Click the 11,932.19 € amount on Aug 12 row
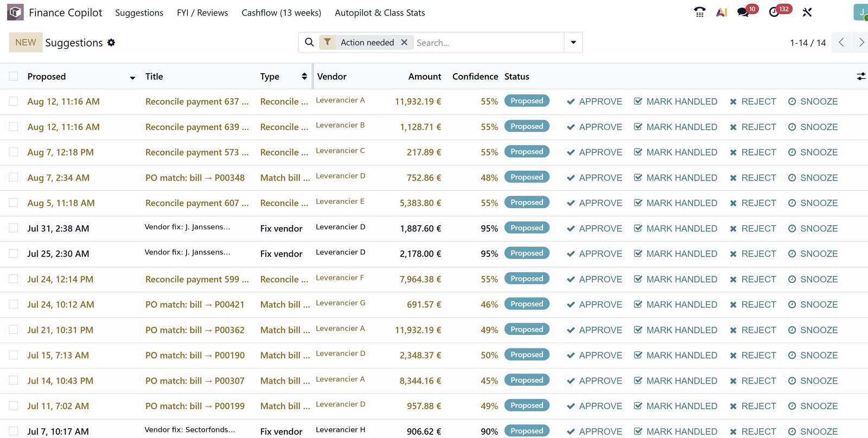868x438 pixels. [x=418, y=101]
